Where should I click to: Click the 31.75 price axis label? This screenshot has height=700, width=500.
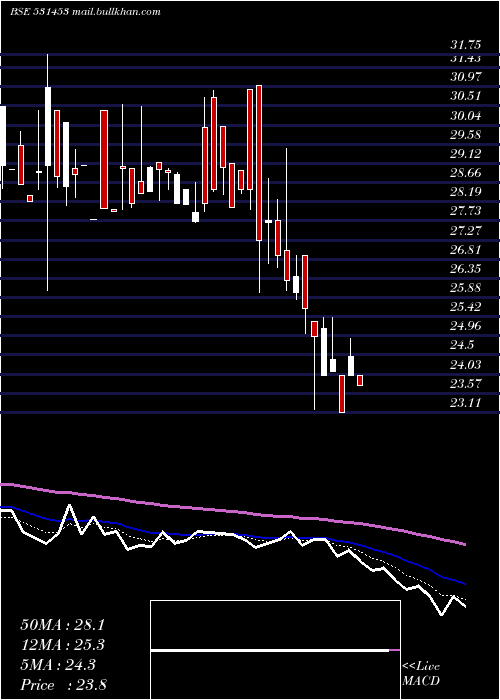[x=466, y=45]
